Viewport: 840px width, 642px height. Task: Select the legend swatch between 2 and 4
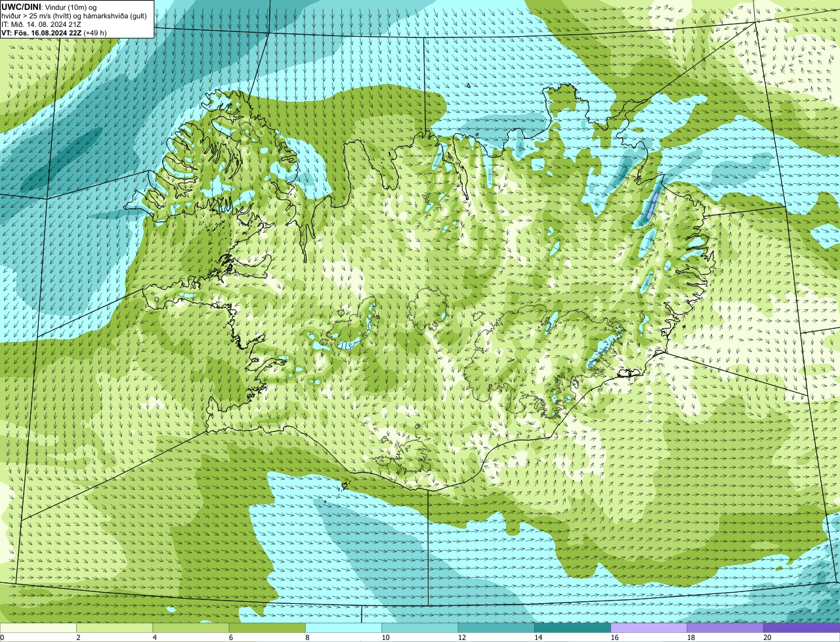click(x=114, y=628)
